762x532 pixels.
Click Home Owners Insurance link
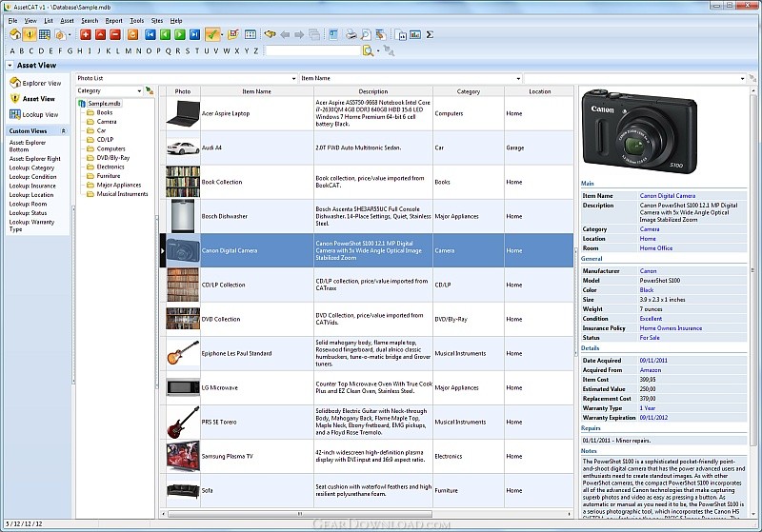671,328
